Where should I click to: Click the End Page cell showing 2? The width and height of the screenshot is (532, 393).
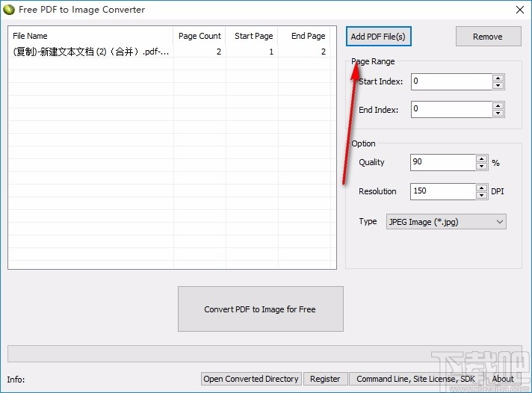click(304, 52)
